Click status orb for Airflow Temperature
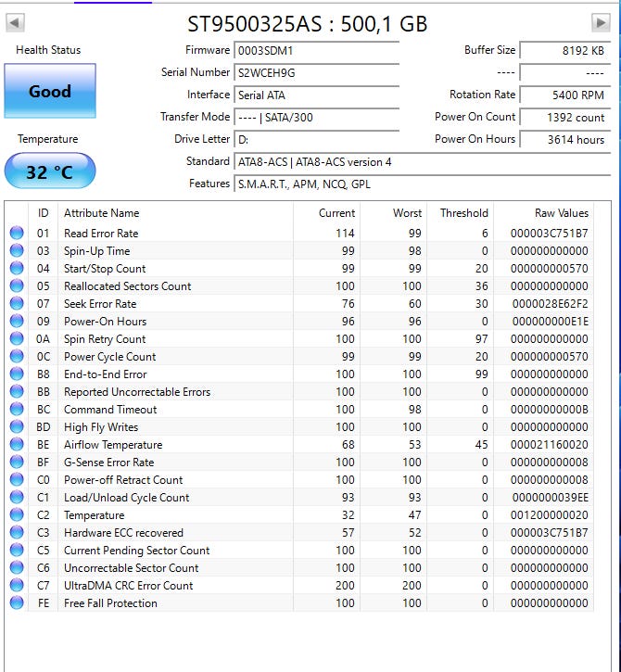 (x=17, y=444)
